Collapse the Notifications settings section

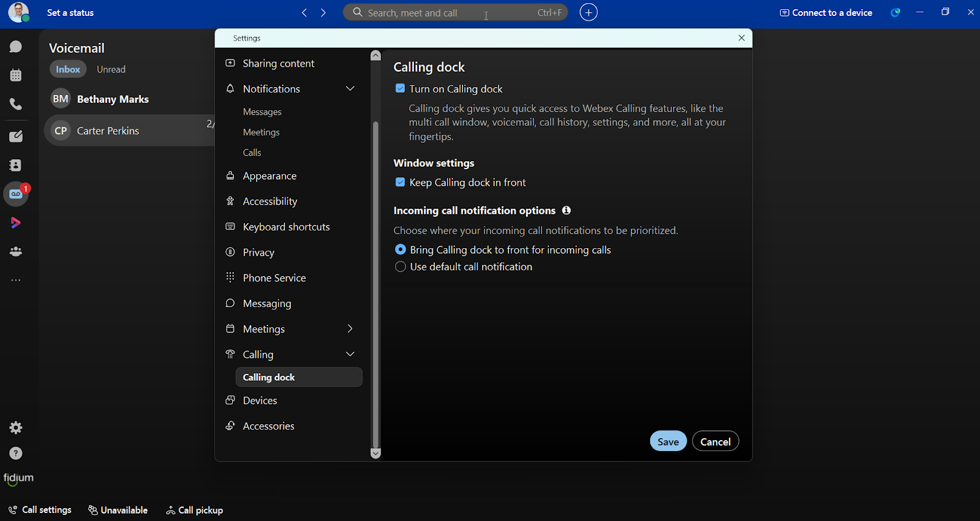pyautogui.click(x=350, y=89)
